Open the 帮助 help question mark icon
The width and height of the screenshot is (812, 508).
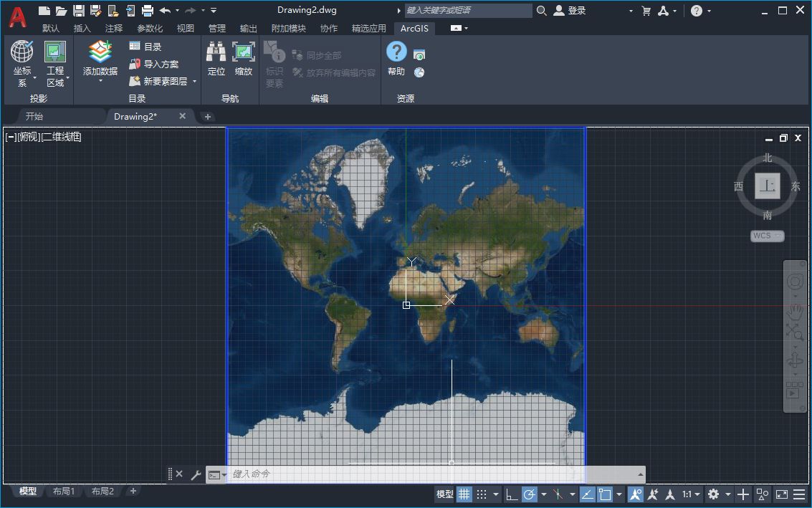(396, 52)
